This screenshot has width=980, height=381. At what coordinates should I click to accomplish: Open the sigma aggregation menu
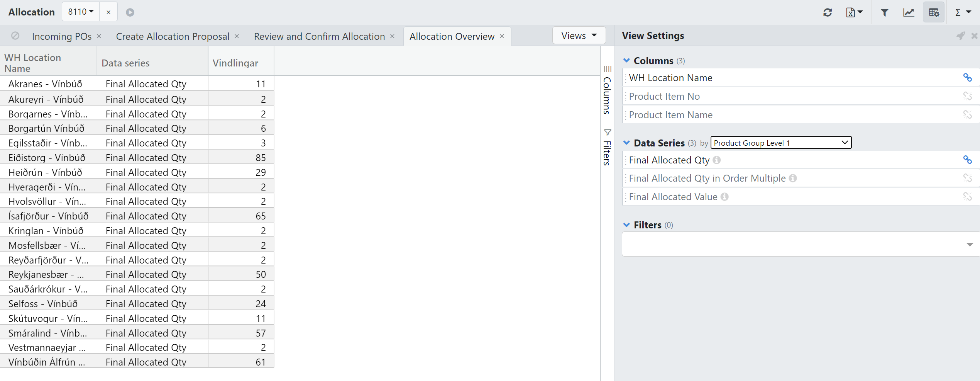(x=962, y=13)
